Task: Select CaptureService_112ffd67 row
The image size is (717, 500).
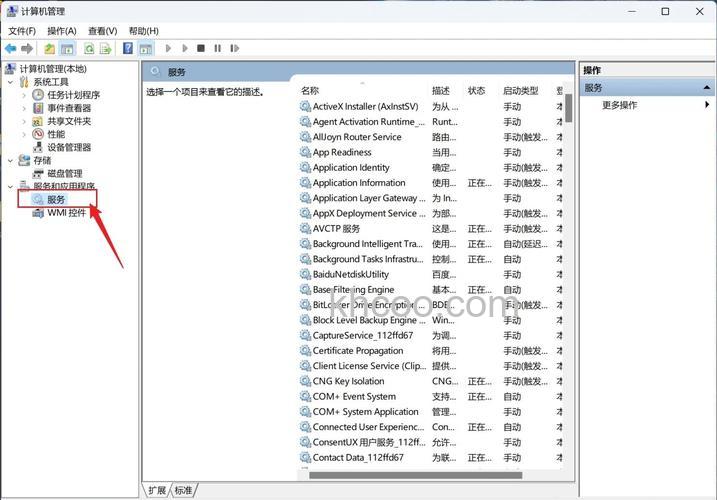Action: (363, 335)
